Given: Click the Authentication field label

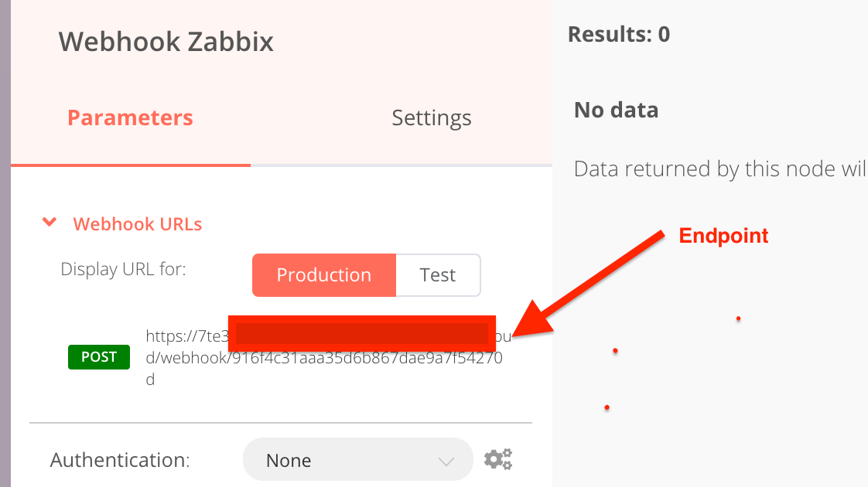Looking at the screenshot, I should 120,460.
